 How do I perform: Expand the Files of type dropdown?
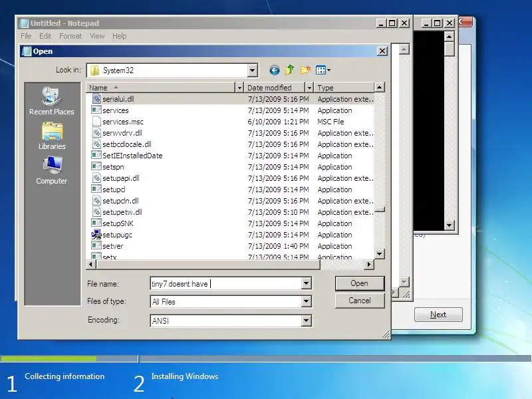click(x=306, y=301)
